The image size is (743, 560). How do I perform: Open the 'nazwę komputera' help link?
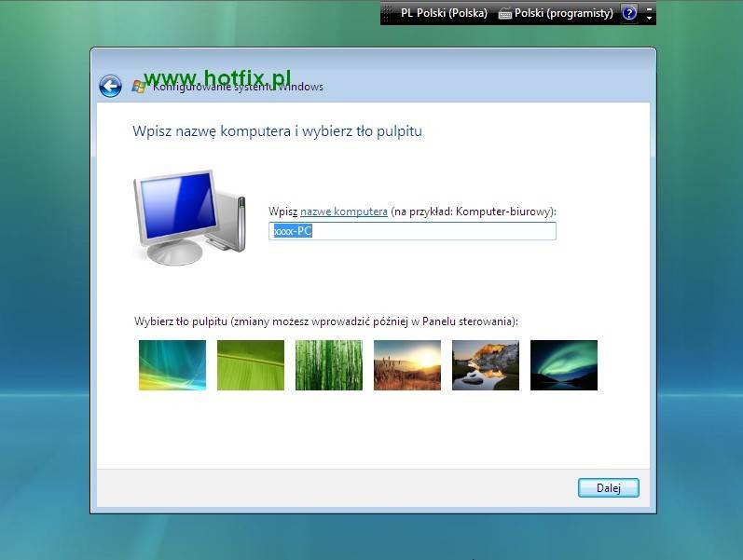tap(343, 212)
